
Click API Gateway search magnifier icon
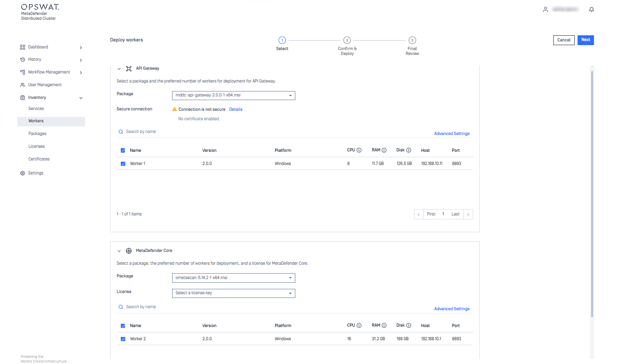(x=121, y=132)
